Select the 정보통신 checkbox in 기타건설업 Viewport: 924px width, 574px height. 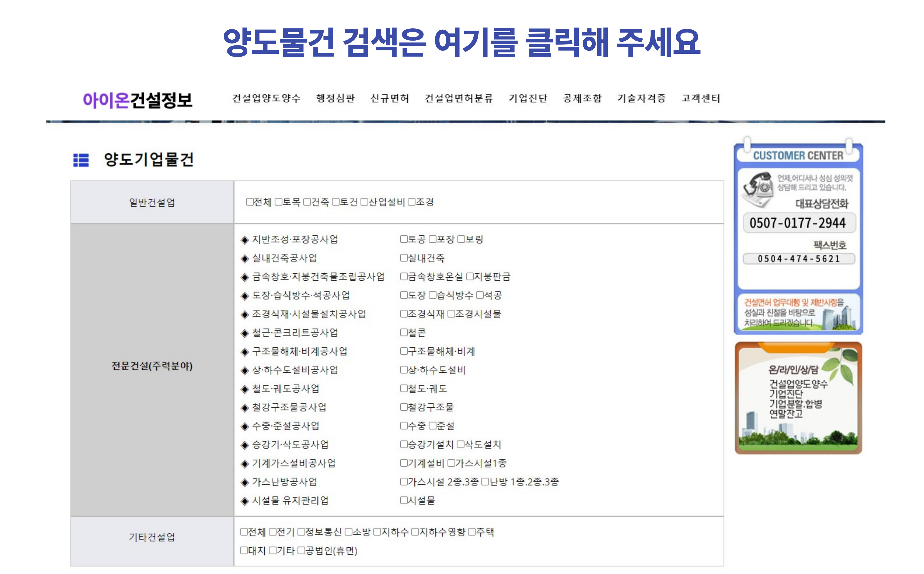tap(301, 532)
